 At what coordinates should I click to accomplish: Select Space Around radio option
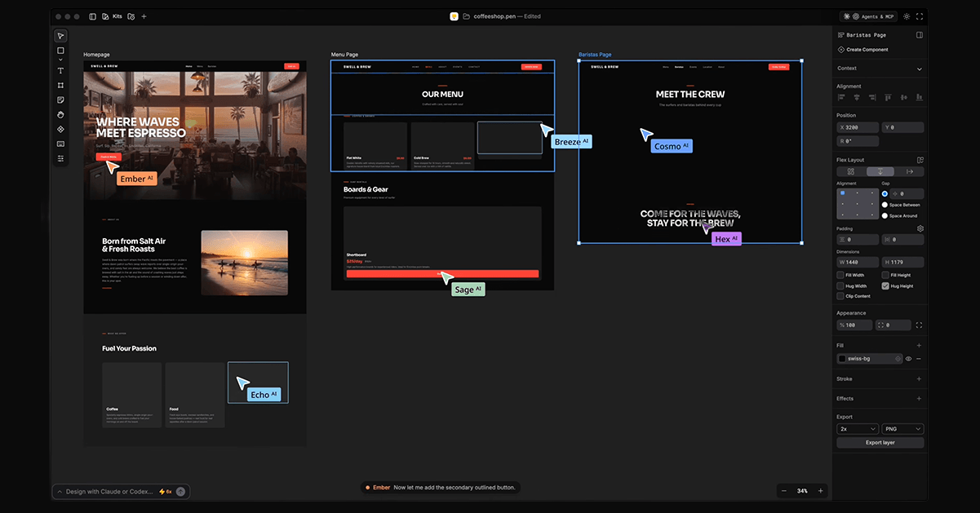click(885, 216)
